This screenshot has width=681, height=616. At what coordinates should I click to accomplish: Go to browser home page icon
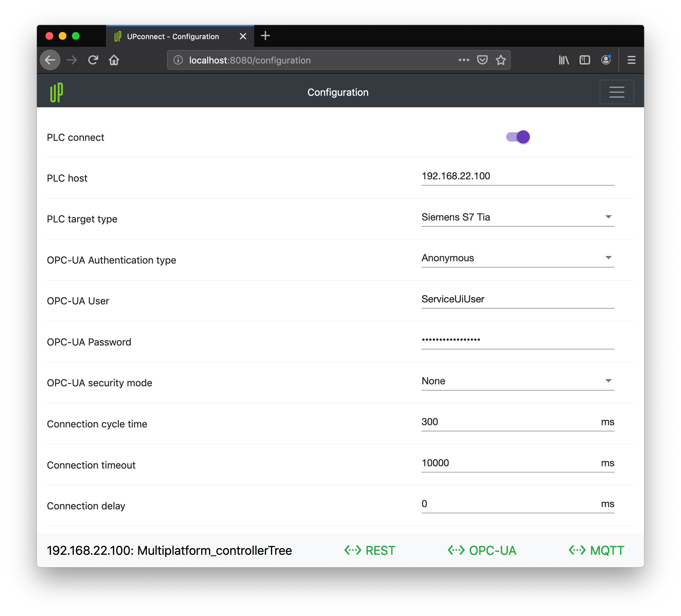tap(114, 60)
